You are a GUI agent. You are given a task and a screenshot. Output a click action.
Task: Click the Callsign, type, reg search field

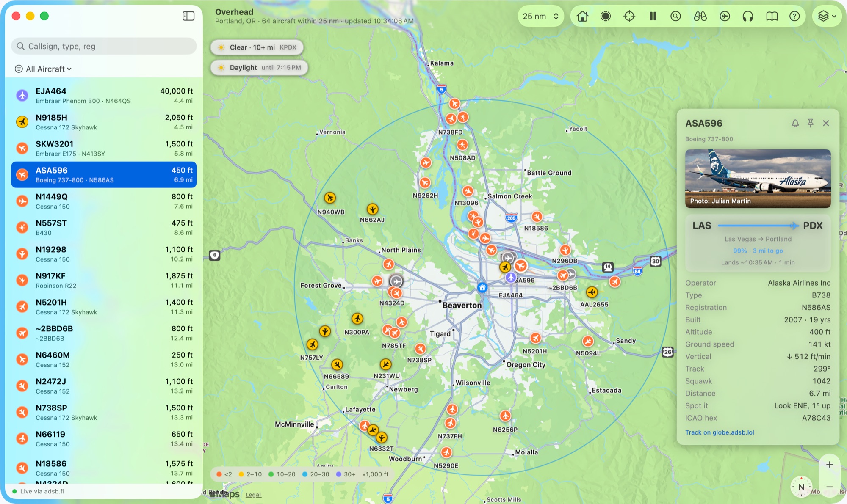pyautogui.click(x=104, y=46)
